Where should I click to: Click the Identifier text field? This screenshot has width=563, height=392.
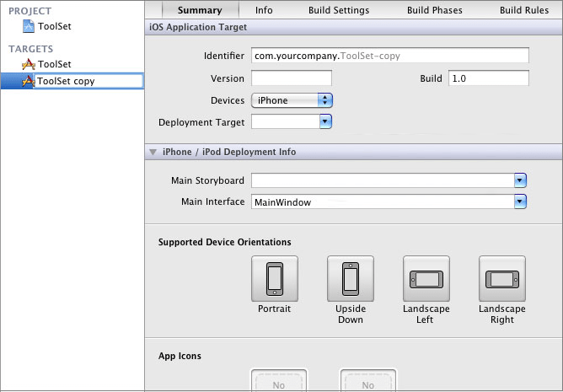(389, 56)
